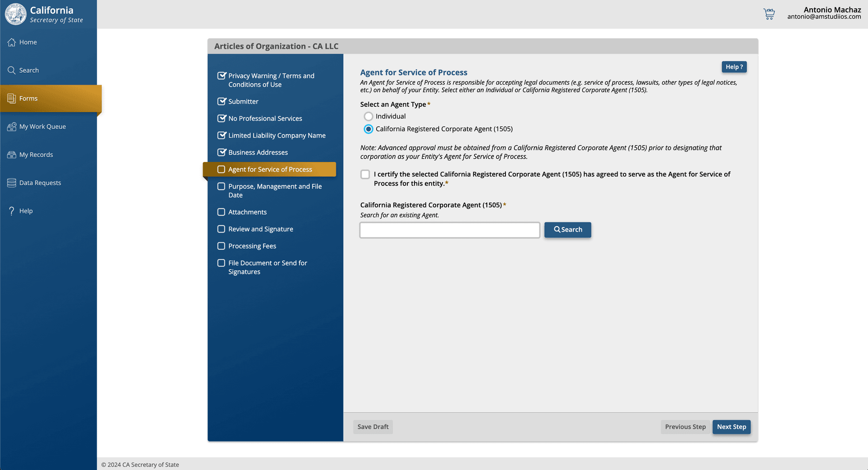Click the California state seal logo
The height and width of the screenshot is (470, 868).
click(15, 14)
